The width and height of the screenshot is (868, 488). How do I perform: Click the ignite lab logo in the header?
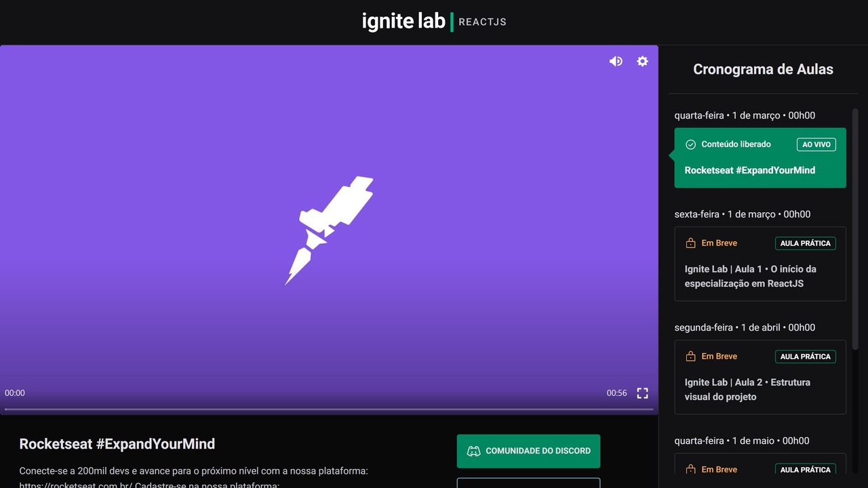click(403, 22)
